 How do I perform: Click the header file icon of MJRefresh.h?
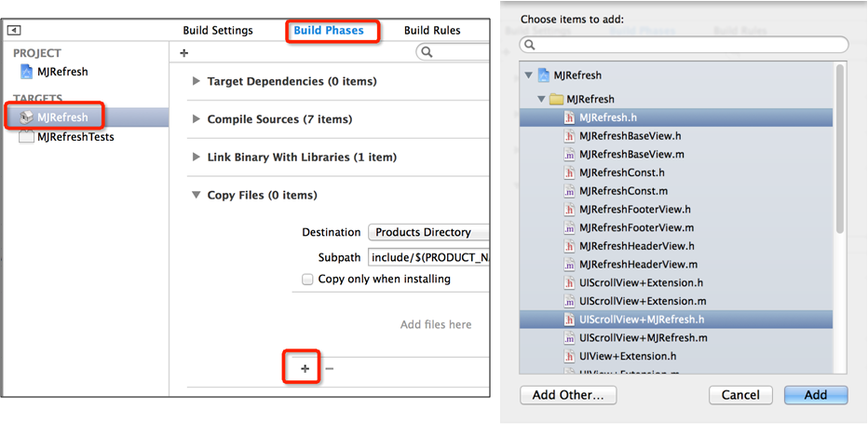point(568,117)
